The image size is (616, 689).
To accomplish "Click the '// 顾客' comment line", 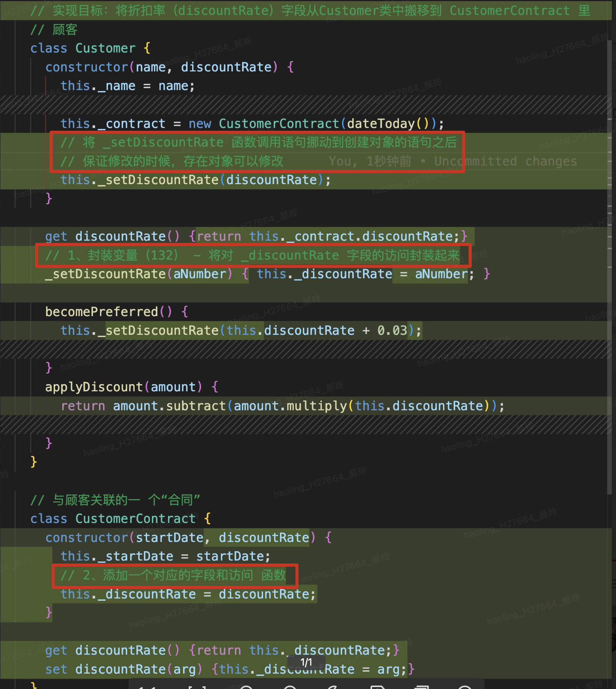I will [54, 30].
